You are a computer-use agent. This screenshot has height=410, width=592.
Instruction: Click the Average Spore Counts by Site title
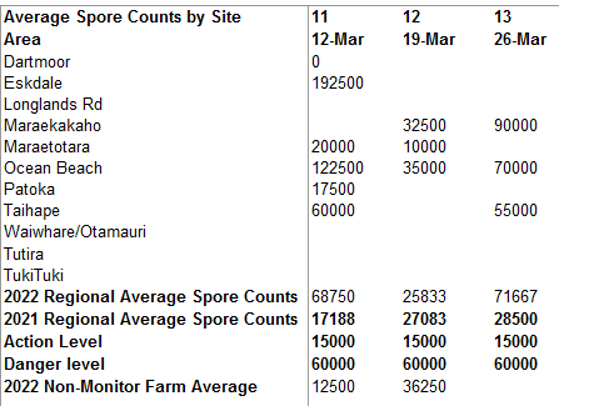click(122, 17)
